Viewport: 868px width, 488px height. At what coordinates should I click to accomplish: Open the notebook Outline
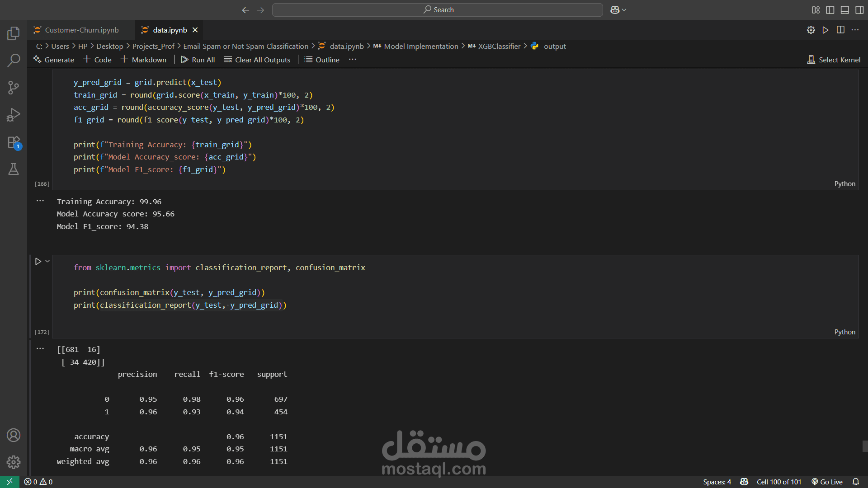322,60
